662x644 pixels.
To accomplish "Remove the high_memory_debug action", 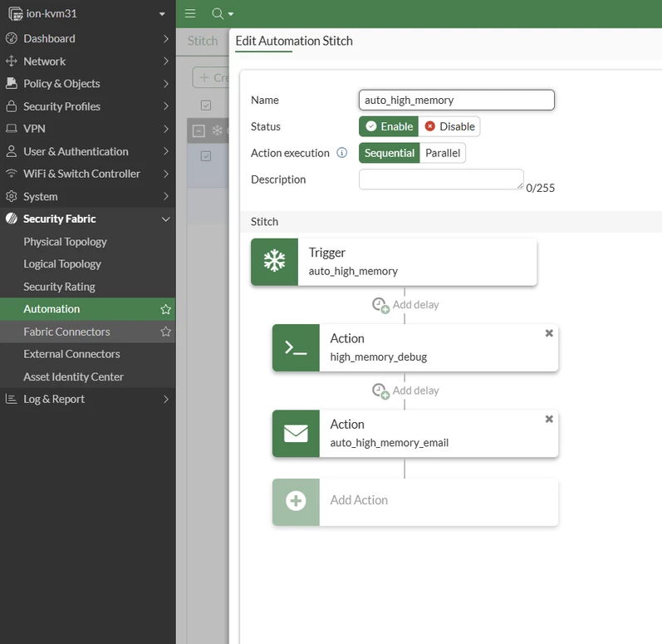I will point(549,333).
